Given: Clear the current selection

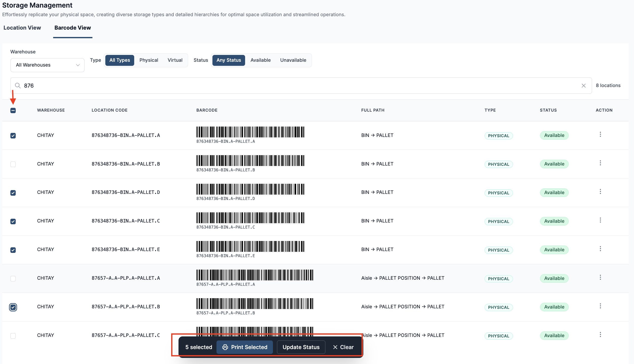Looking at the screenshot, I should pyautogui.click(x=343, y=347).
